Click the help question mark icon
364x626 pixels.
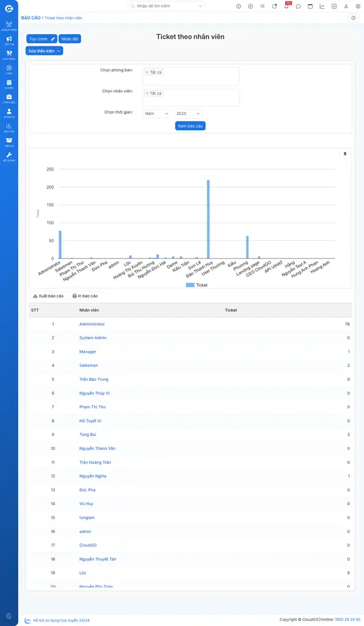(353, 18)
